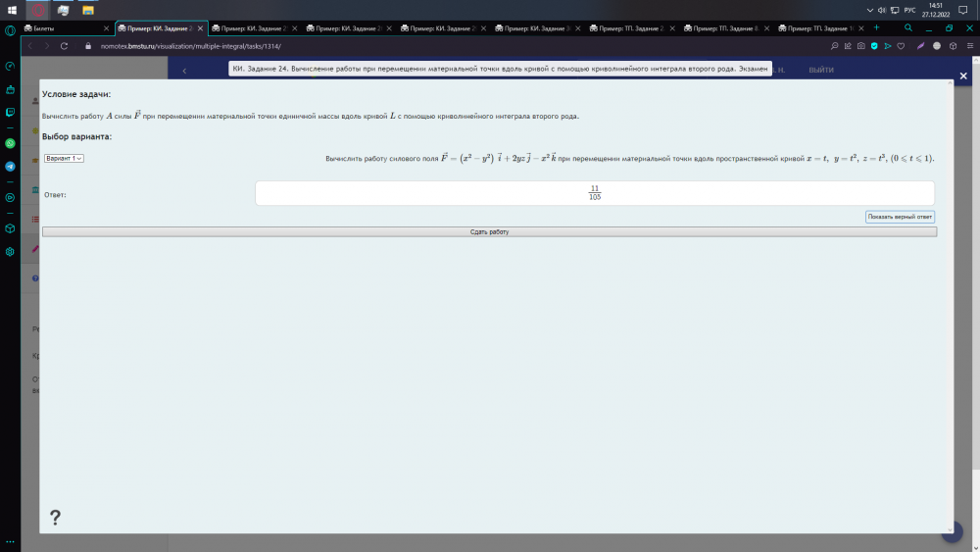Viewport: 980px width, 552px height.
Task: Open the Windows notification center
Action: click(963, 10)
